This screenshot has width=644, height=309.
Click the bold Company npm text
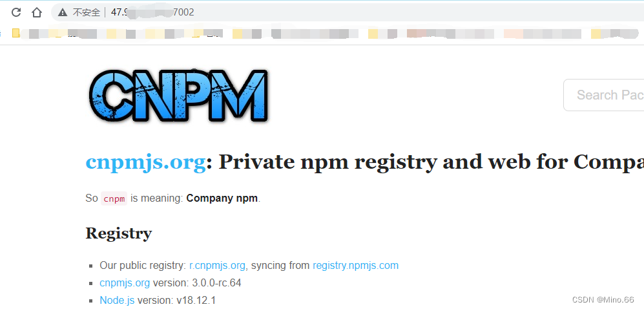pos(222,198)
